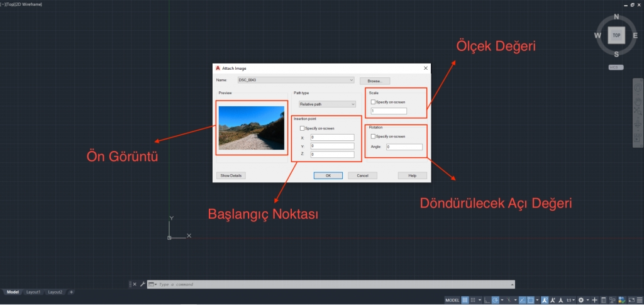Viewport: 644px width, 305px height.
Task: Enable Specify on-screen under Insertion point
Action: click(x=303, y=128)
